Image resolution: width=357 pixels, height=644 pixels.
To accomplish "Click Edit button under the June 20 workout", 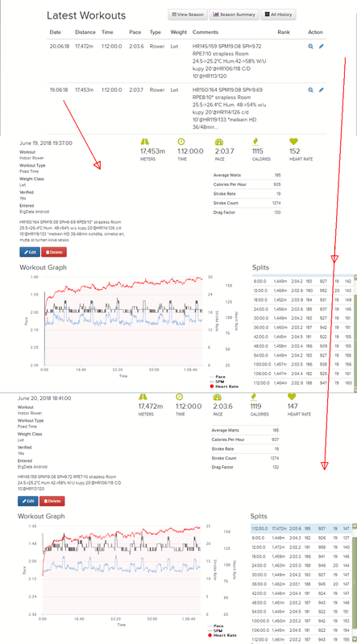I will [x=28, y=501].
